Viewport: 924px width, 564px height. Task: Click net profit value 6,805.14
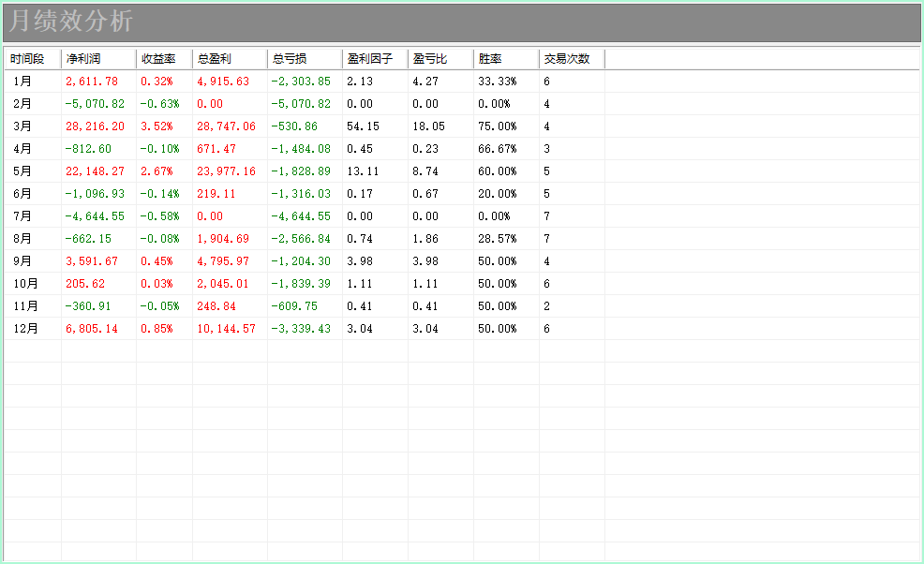tap(92, 328)
